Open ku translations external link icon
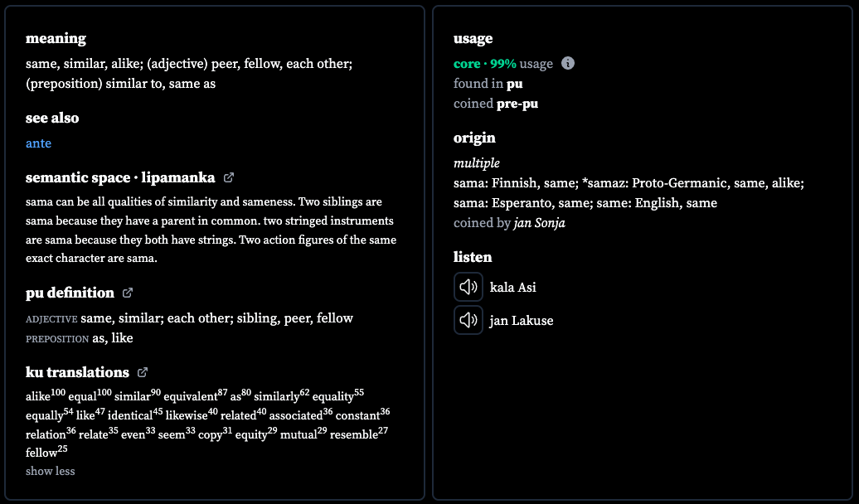 pyautogui.click(x=143, y=372)
